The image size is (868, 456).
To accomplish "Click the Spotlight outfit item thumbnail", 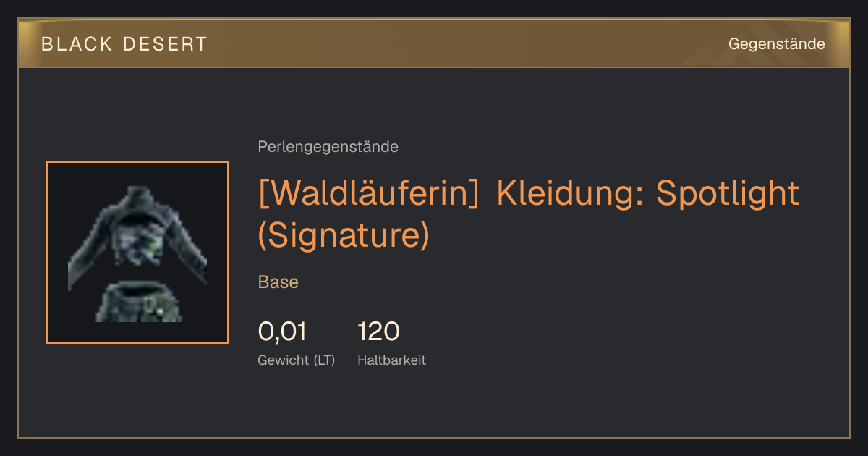I will pos(137,253).
